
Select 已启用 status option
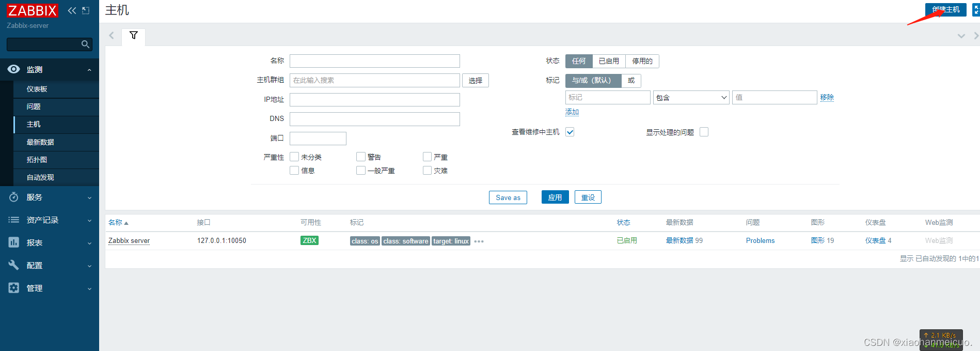(609, 61)
